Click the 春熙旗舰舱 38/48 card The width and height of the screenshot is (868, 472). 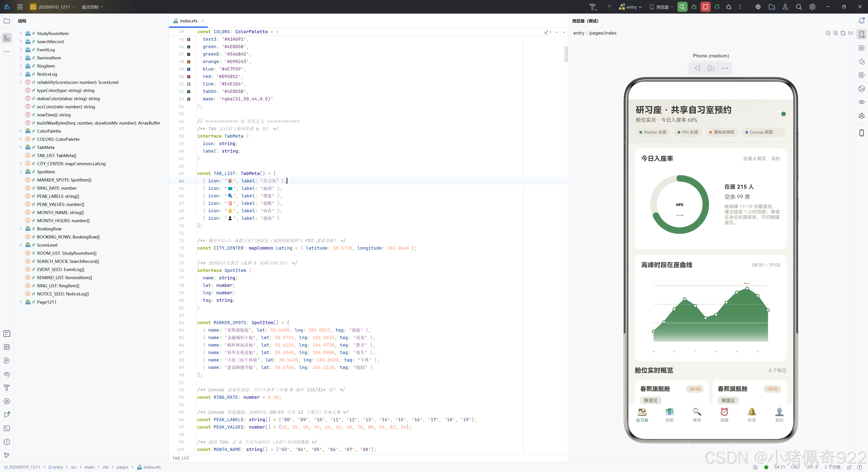(672, 392)
